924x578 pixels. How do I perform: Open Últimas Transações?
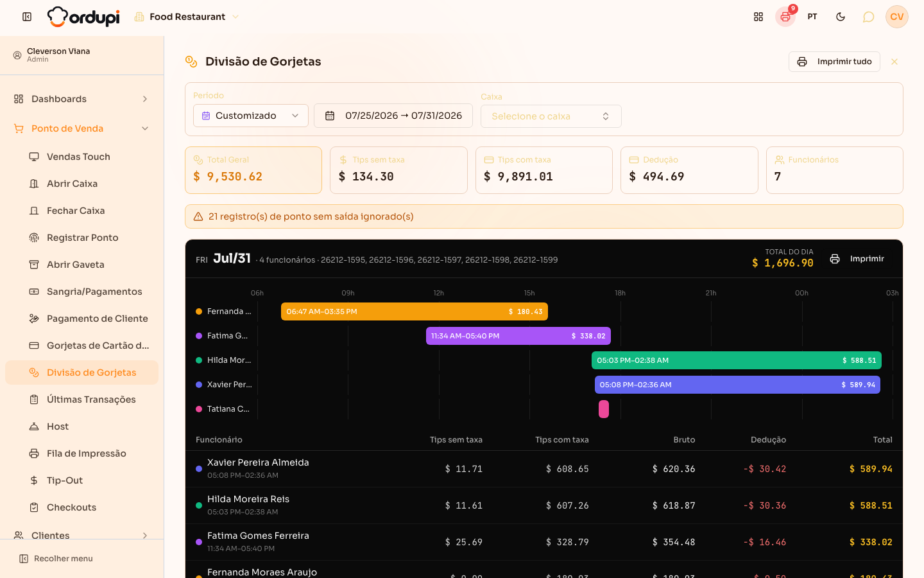pos(81,399)
